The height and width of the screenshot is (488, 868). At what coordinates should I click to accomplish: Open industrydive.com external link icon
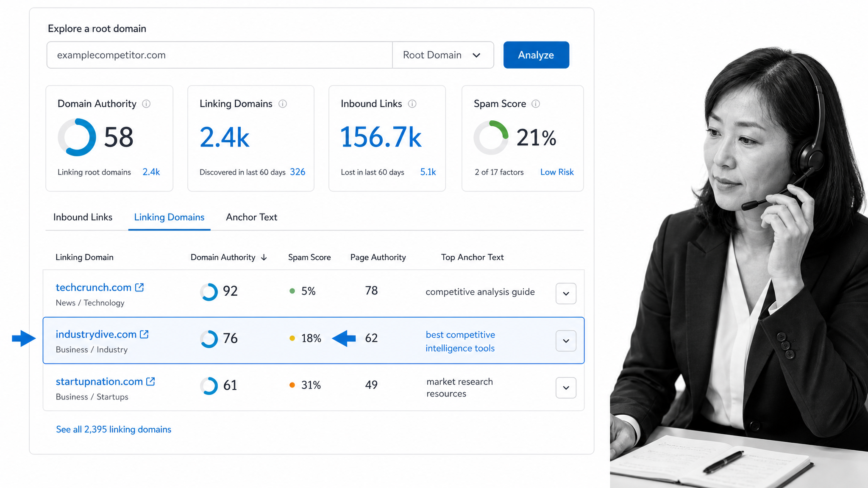[x=144, y=334]
